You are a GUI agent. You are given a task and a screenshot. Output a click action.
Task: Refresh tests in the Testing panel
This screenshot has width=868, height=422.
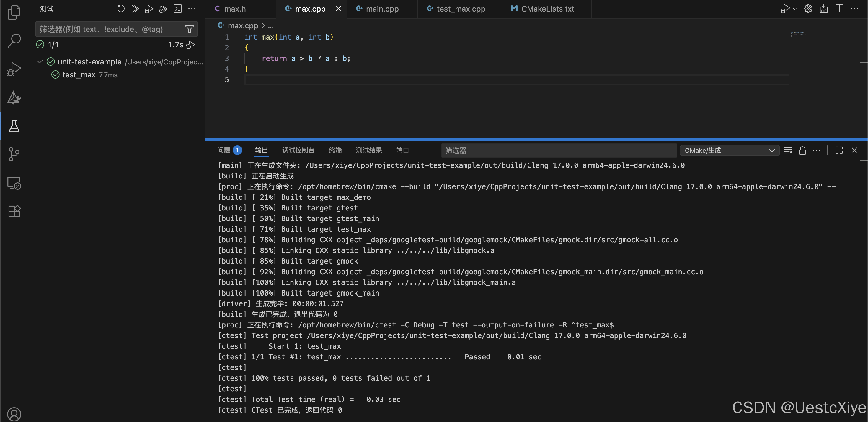click(121, 9)
